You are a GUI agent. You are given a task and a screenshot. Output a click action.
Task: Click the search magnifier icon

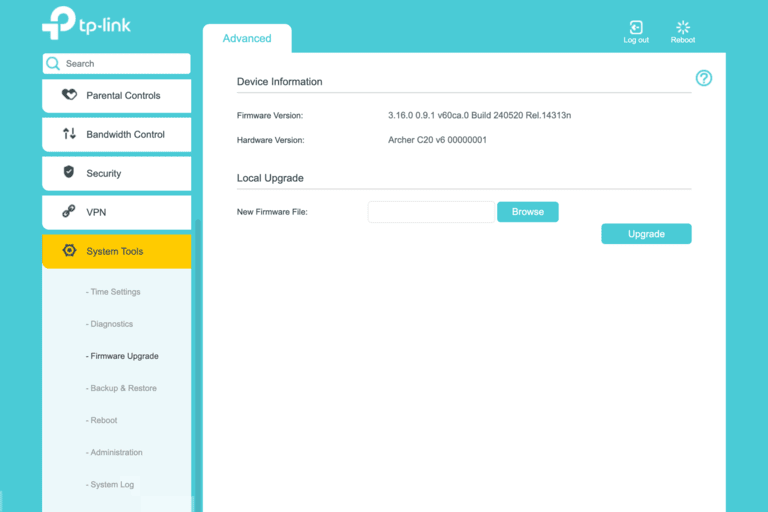pos(54,64)
